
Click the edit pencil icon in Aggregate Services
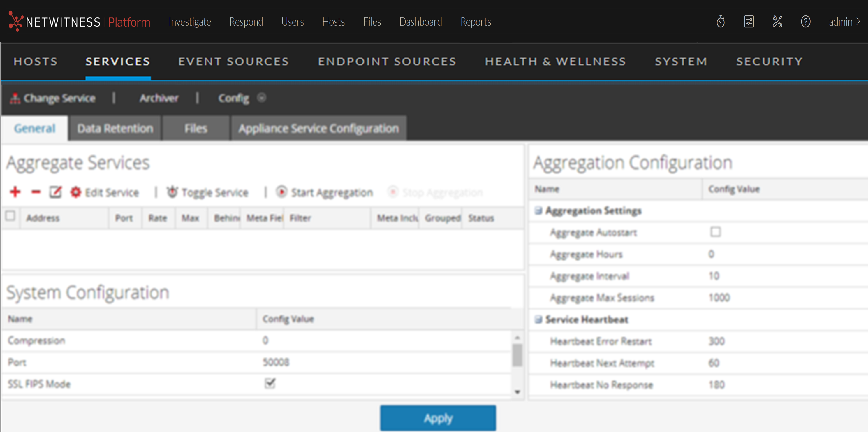pos(56,192)
